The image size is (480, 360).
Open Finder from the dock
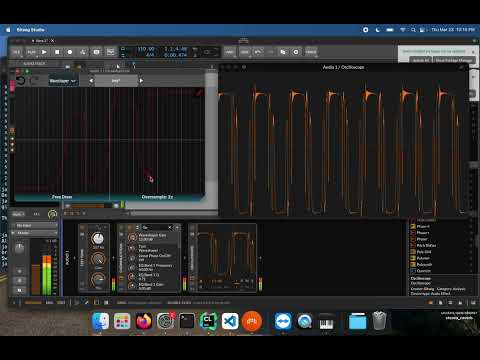[100, 321]
